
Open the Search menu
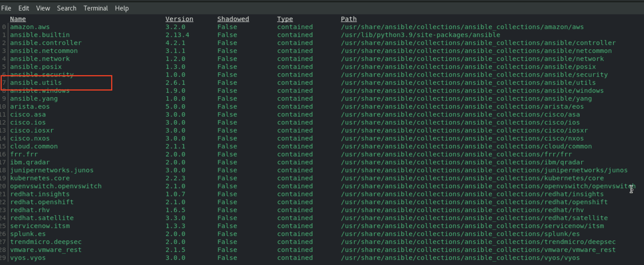pos(66,8)
